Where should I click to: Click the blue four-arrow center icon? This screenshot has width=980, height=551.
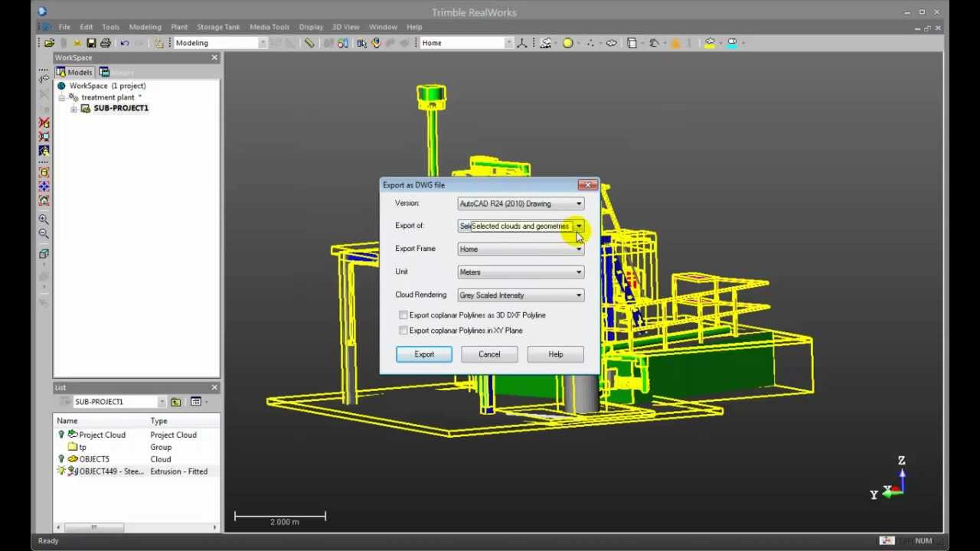(x=44, y=186)
